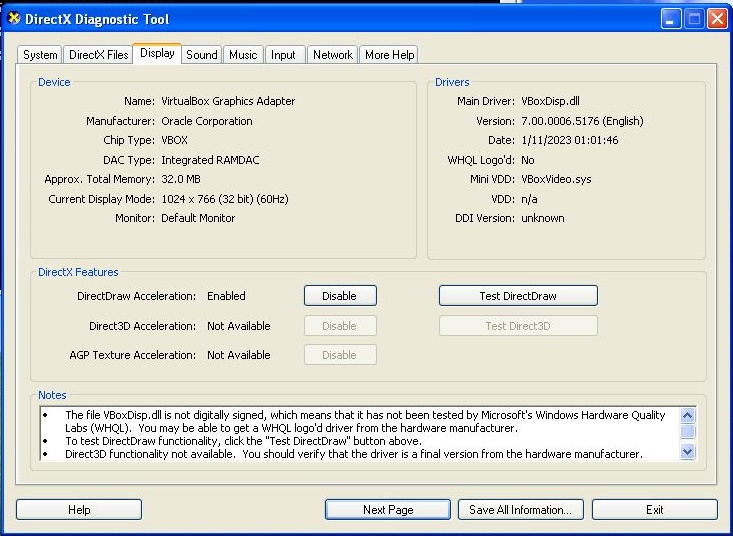Image resolution: width=733 pixels, height=536 pixels.
Task: Select the Display tab
Action: (x=157, y=53)
